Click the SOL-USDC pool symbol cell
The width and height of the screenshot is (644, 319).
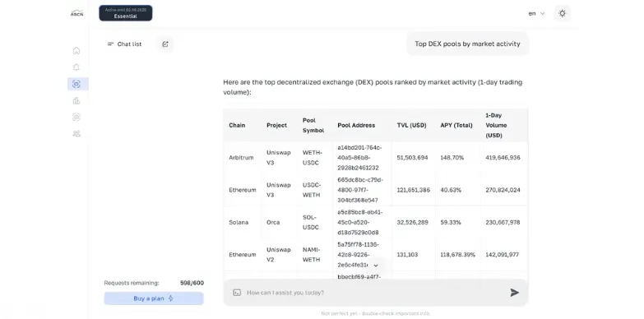click(311, 223)
